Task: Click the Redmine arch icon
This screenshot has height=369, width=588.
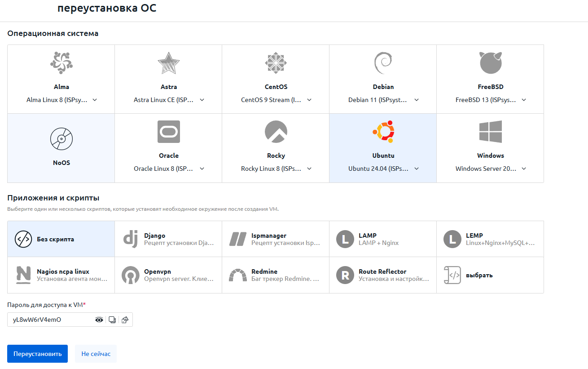Action: 238,275
